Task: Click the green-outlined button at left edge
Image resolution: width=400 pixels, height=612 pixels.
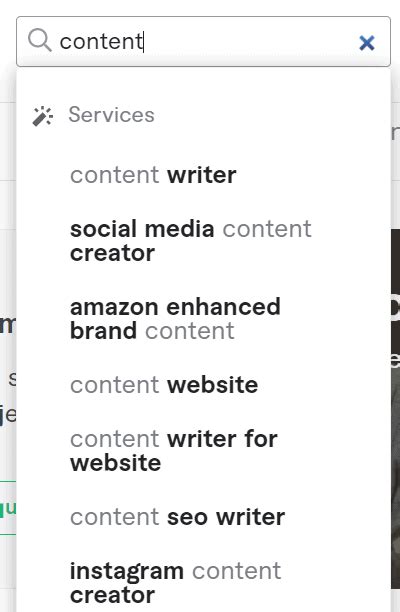Action: pos(8,508)
